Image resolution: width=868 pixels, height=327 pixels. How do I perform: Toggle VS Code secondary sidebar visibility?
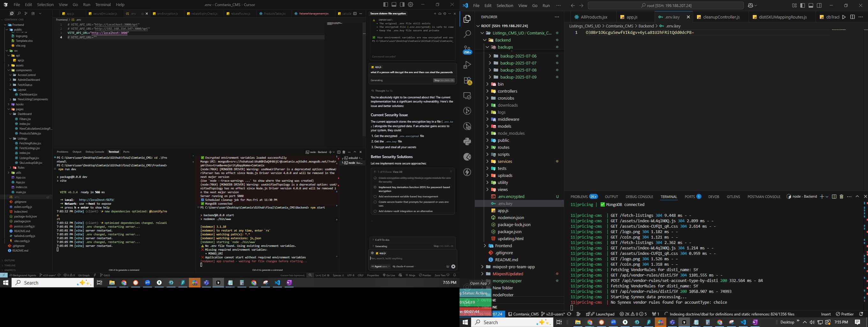pos(819,5)
